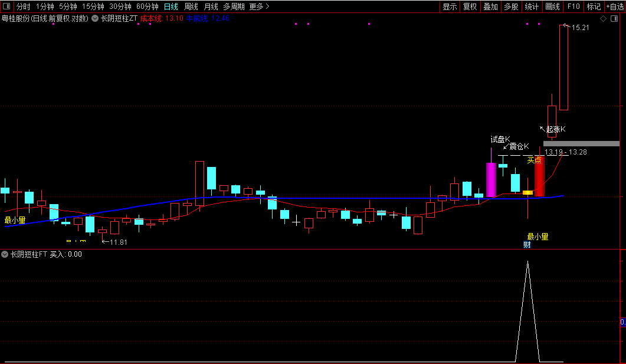The height and width of the screenshot is (364, 626).
Task: Select the 15分钟 period
Action: 93,6
